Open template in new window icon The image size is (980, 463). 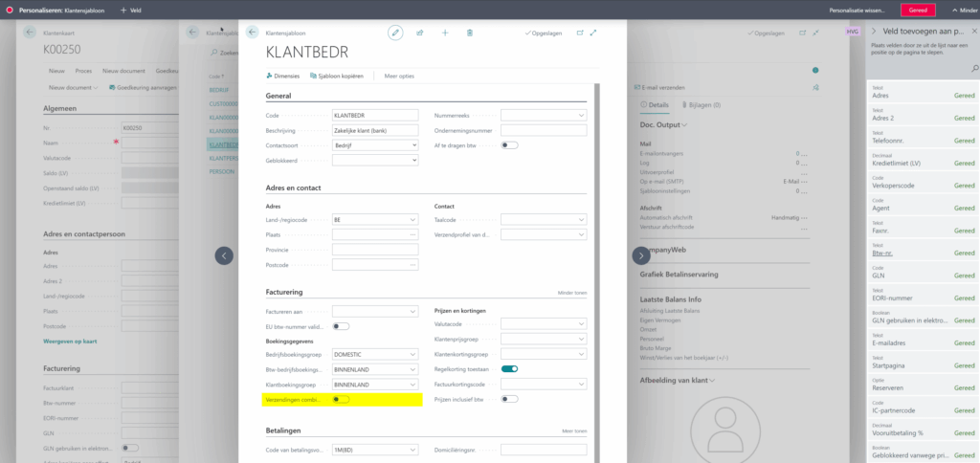pyautogui.click(x=579, y=33)
